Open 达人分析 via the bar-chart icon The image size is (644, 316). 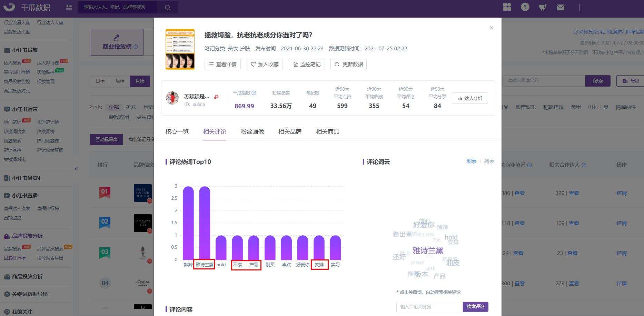click(x=470, y=98)
